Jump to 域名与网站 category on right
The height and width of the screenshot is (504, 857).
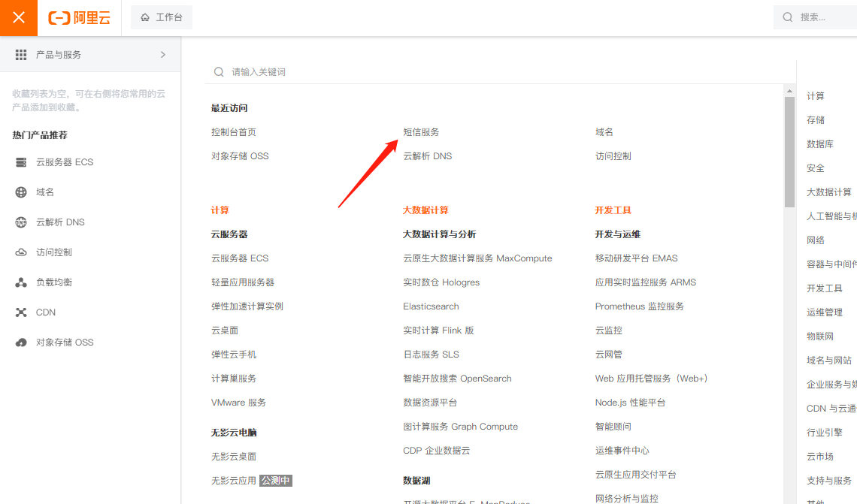tap(829, 361)
